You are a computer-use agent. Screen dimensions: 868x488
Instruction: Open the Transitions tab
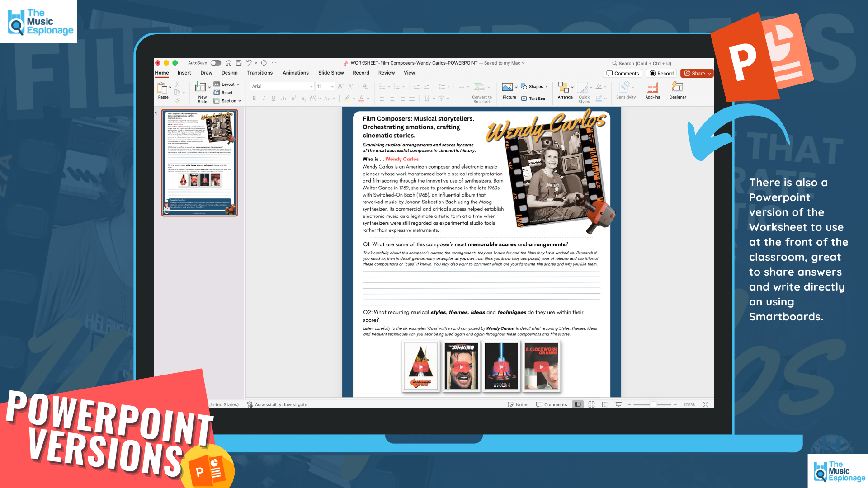click(x=259, y=73)
